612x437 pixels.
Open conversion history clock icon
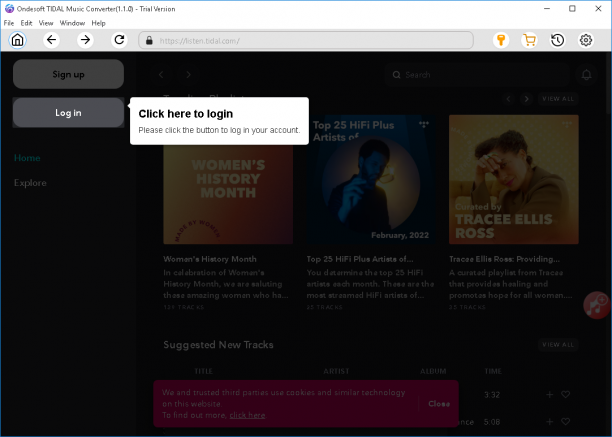pos(557,40)
